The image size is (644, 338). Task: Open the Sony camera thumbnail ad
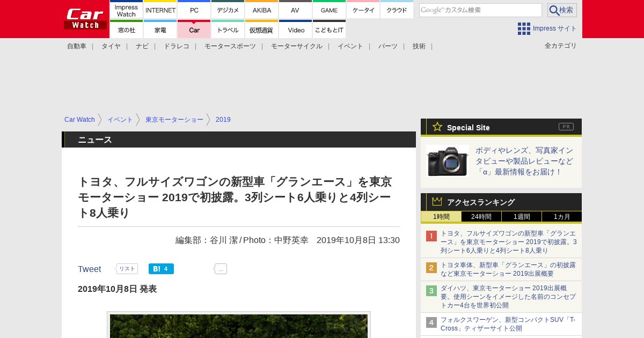(x=448, y=161)
